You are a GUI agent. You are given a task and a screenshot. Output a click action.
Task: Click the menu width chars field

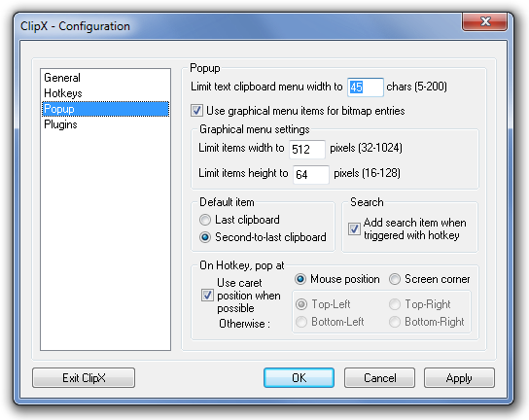click(366, 87)
